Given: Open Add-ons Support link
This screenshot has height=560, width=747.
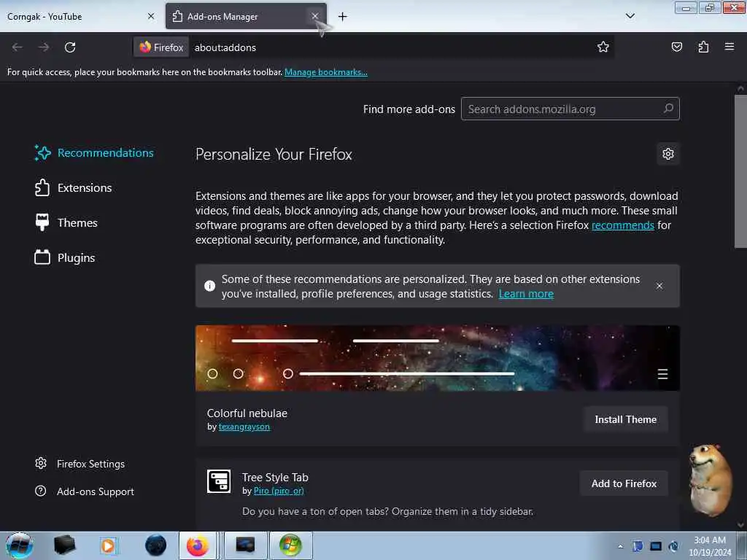Looking at the screenshot, I should pyautogui.click(x=85, y=491).
